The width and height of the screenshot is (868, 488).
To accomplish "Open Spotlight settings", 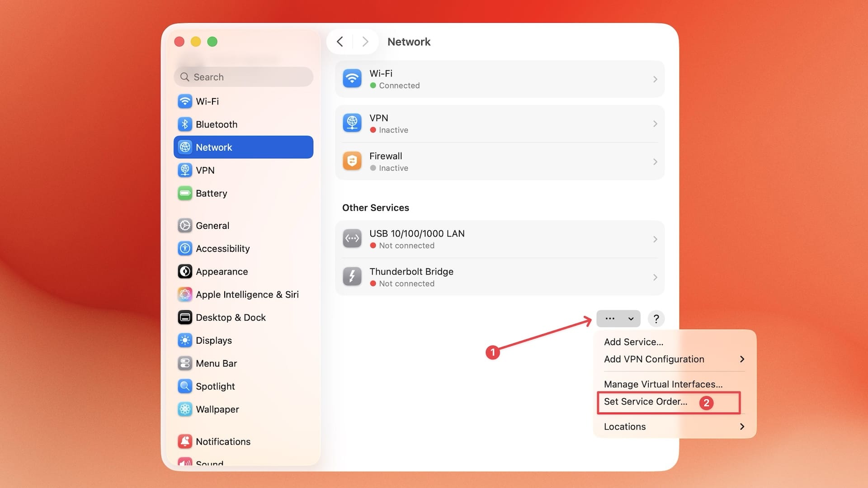I will (215, 386).
